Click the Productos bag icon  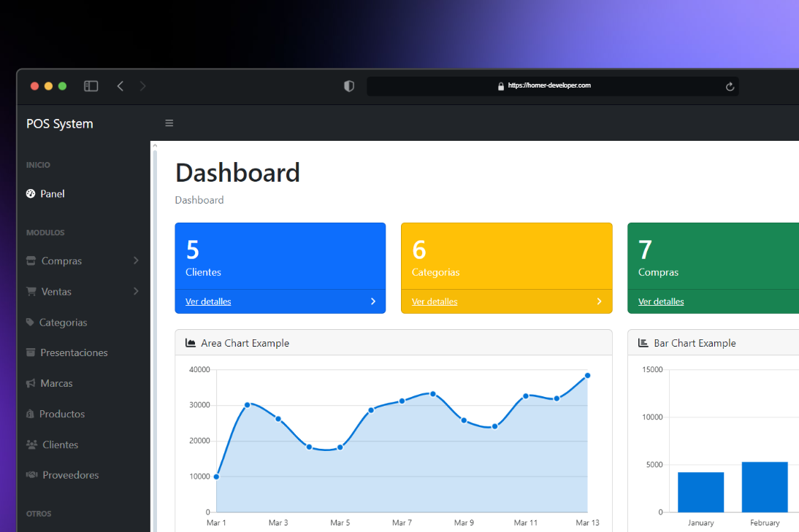(x=30, y=414)
